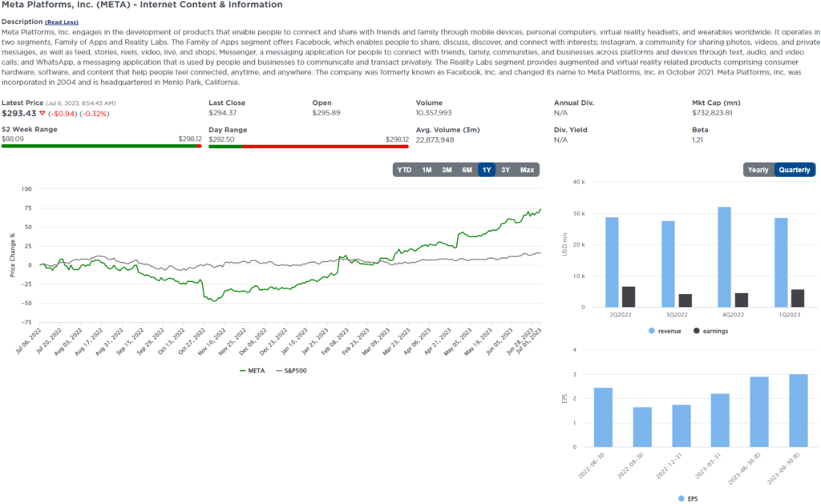Click the Meta Platforms, Inc. (META) title
Image resolution: width=821 pixels, height=504 pixels.
coord(66,5)
